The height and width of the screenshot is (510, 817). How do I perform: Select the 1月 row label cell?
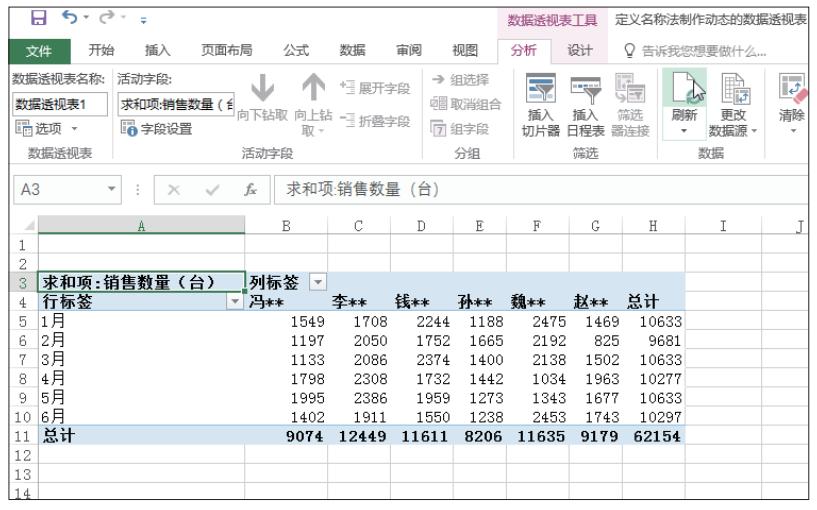tap(141, 321)
